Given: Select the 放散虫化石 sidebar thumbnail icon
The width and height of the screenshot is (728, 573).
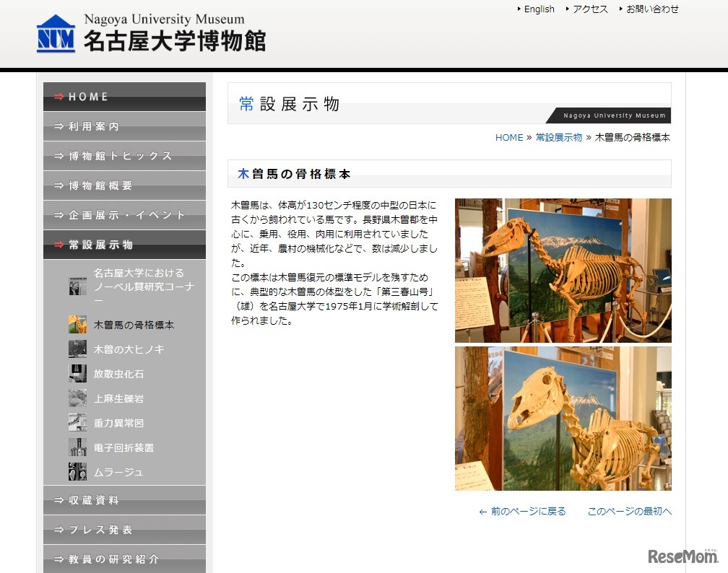Looking at the screenshot, I should tap(77, 373).
